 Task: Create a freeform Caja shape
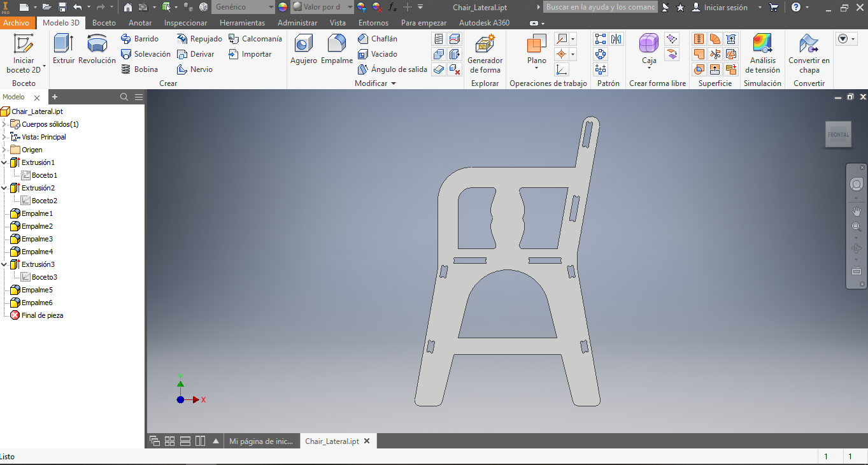click(649, 50)
